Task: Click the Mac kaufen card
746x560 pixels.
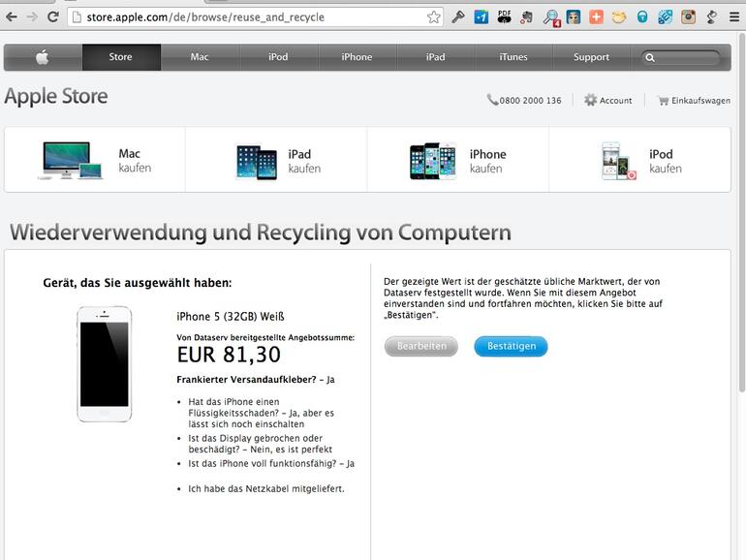Action: 95,160
